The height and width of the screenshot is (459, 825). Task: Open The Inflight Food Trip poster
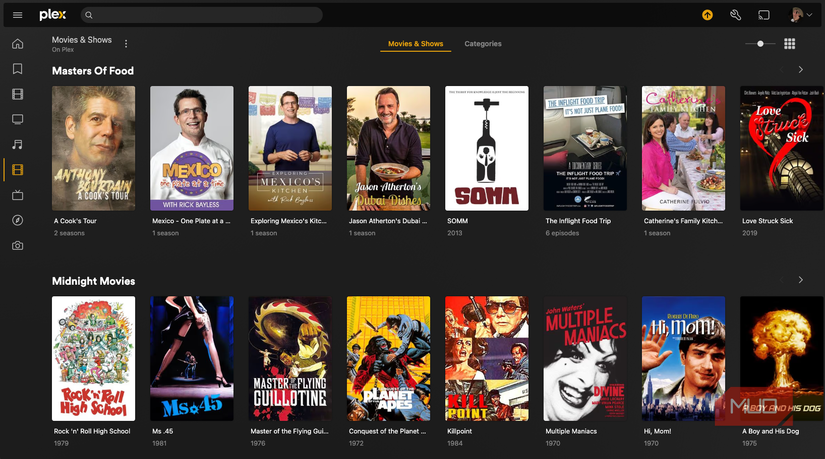[x=585, y=148]
